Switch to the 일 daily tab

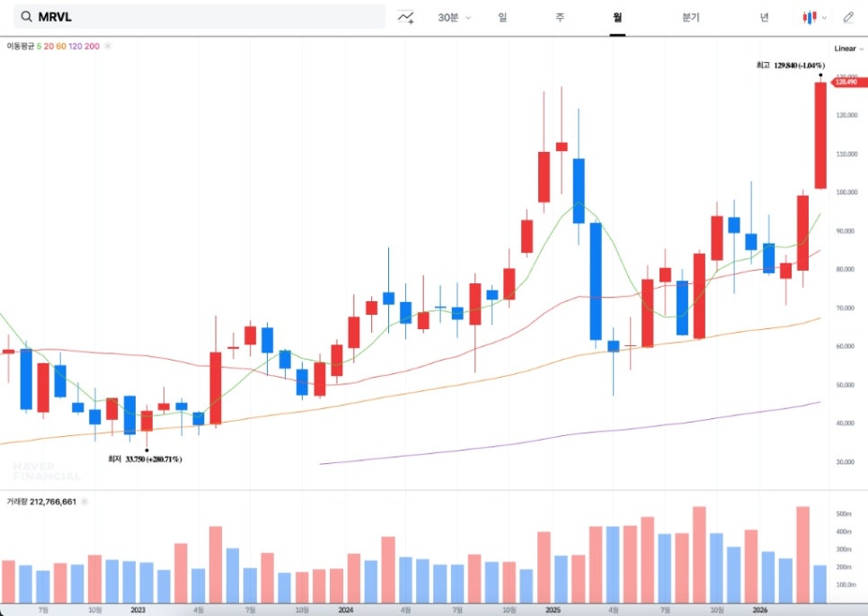(x=502, y=17)
